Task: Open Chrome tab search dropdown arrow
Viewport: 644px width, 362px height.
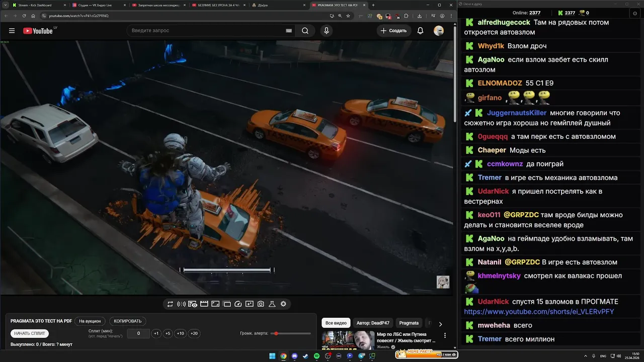Action: (x=5, y=5)
